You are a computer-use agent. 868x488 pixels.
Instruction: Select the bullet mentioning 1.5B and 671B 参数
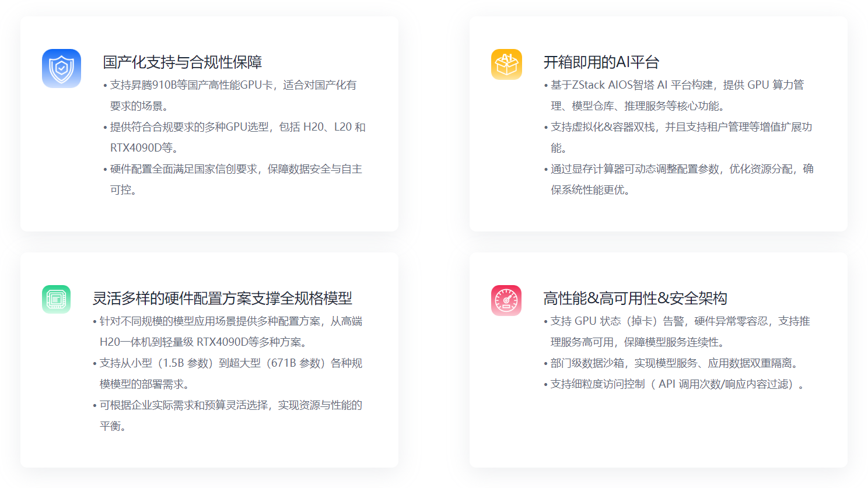coord(230,363)
